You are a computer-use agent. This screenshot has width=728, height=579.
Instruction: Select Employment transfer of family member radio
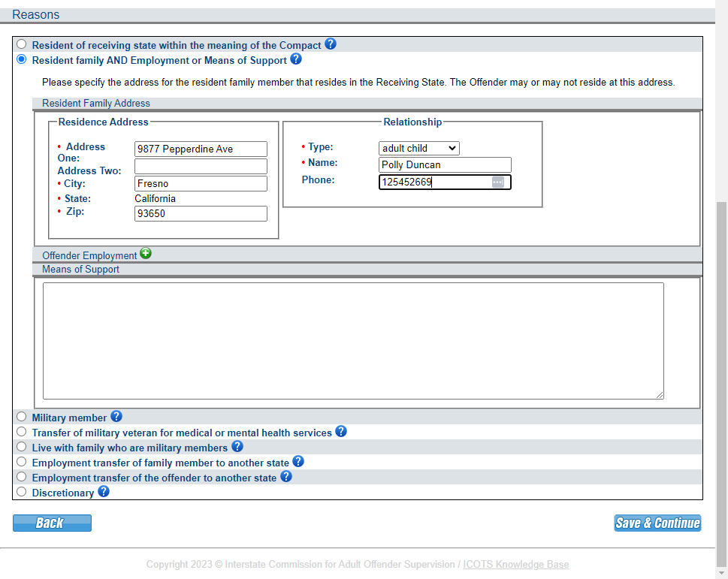[21, 462]
